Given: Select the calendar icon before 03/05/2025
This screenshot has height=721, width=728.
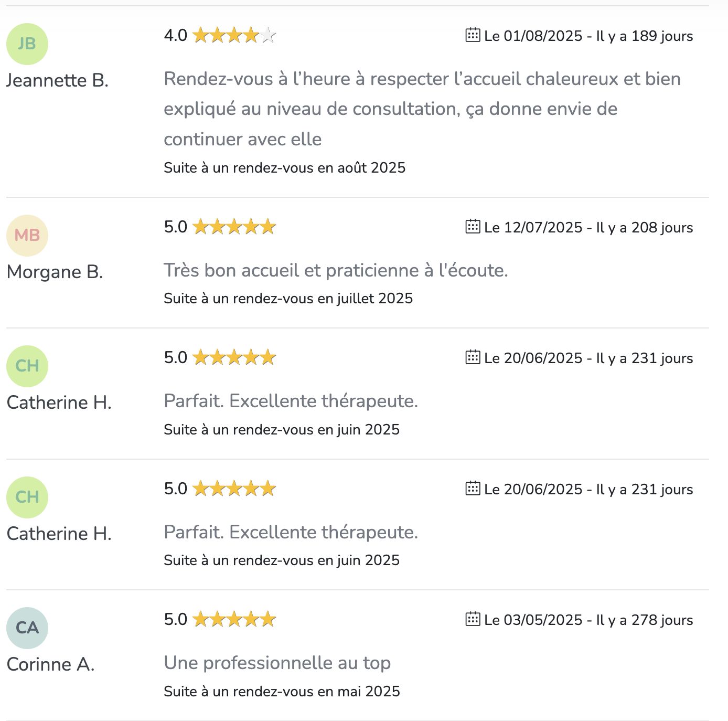Looking at the screenshot, I should [x=473, y=619].
